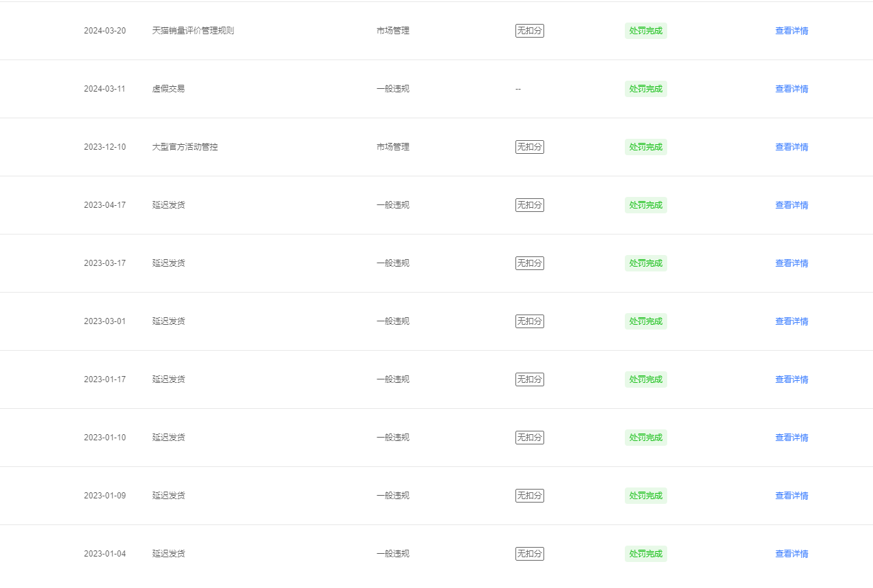
Task: Click 查看详情 in the 2023-04-17 row
Action: tap(792, 205)
